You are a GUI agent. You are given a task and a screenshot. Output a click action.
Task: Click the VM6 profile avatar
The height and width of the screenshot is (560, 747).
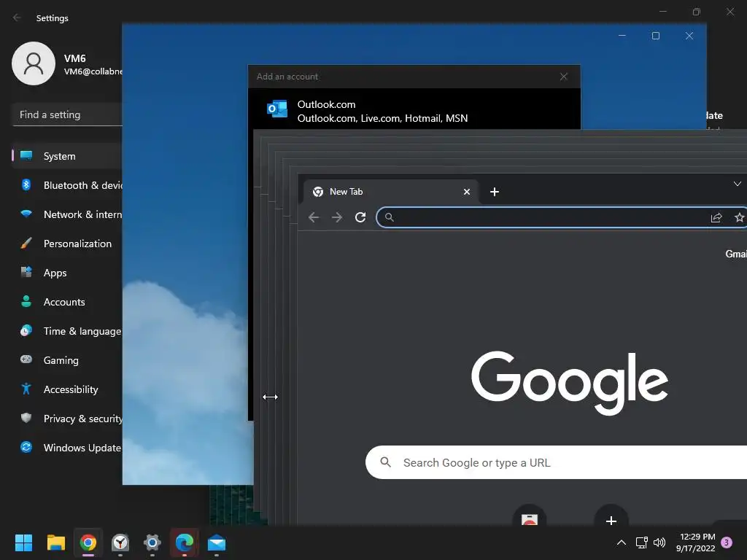click(34, 63)
